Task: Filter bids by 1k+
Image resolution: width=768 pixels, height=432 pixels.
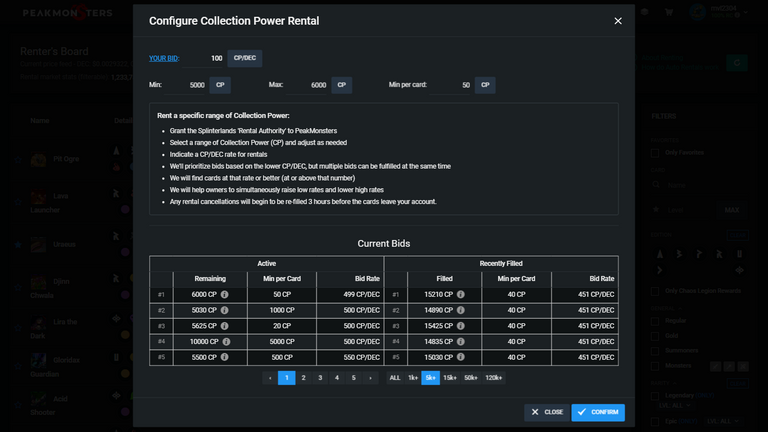Action: [x=413, y=378]
